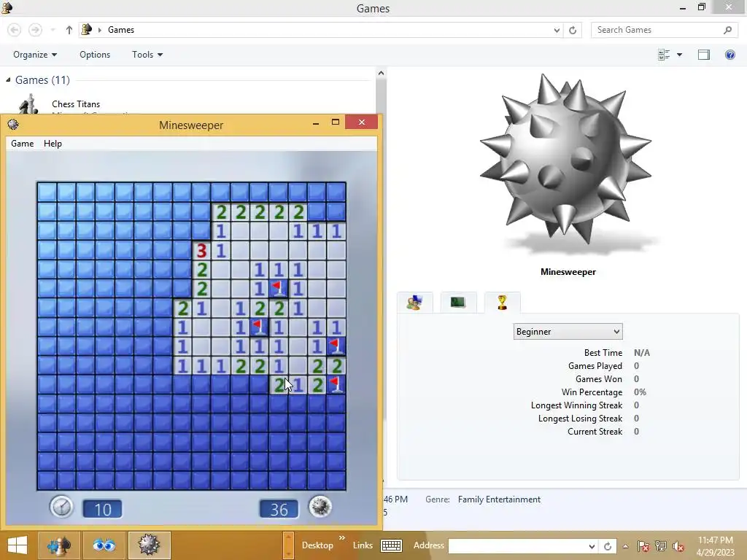Click the muted speaker tray icon
The width and height of the screenshot is (747, 560).
[x=678, y=546]
